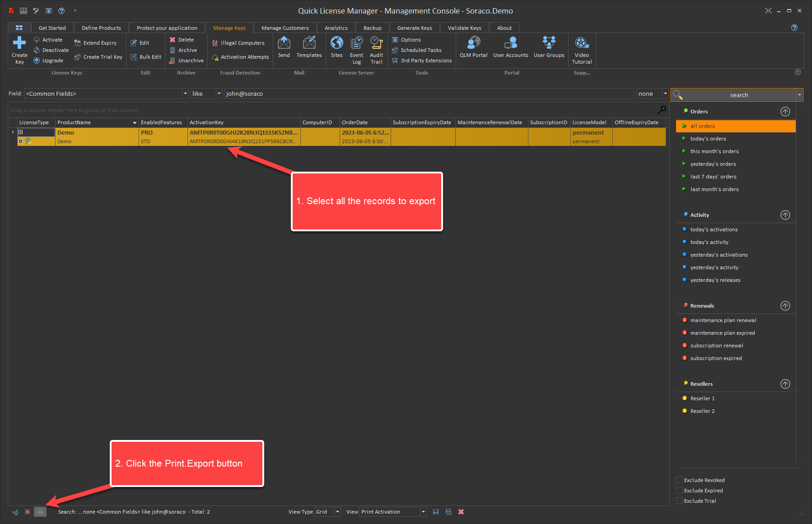Open the Field Common Fields dropdown

[x=185, y=94]
